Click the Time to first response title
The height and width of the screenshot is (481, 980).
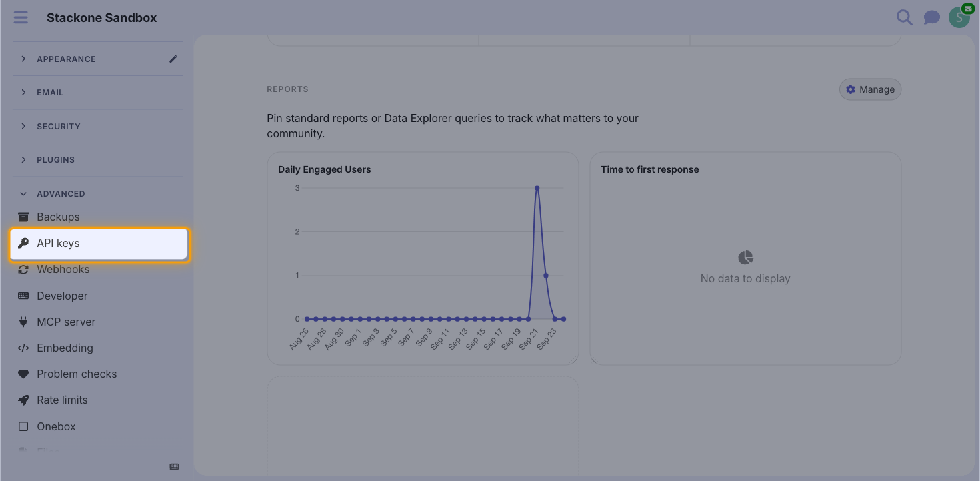(650, 169)
